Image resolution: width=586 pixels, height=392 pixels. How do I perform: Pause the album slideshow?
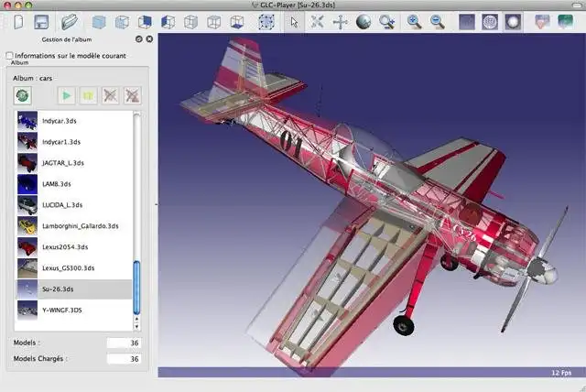(x=89, y=95)
